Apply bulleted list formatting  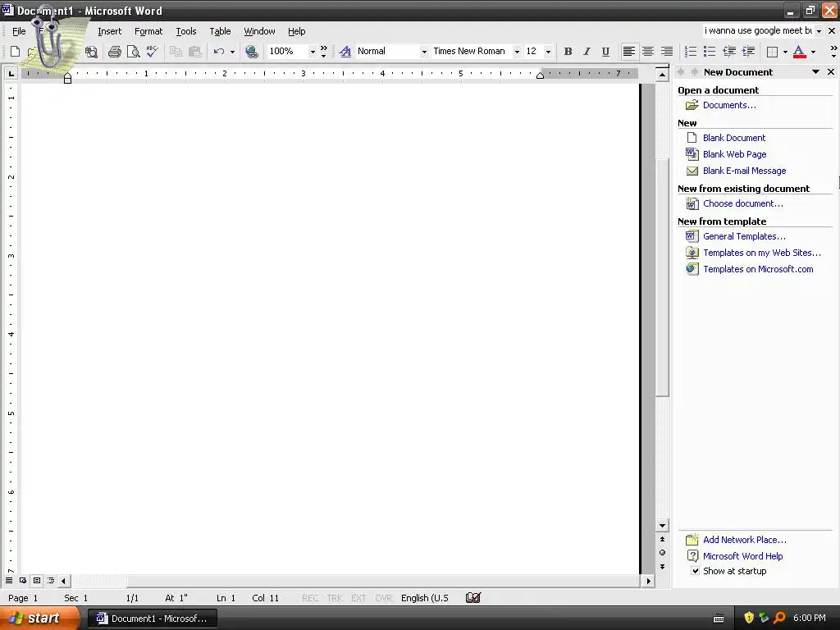(x=710, y=52)
